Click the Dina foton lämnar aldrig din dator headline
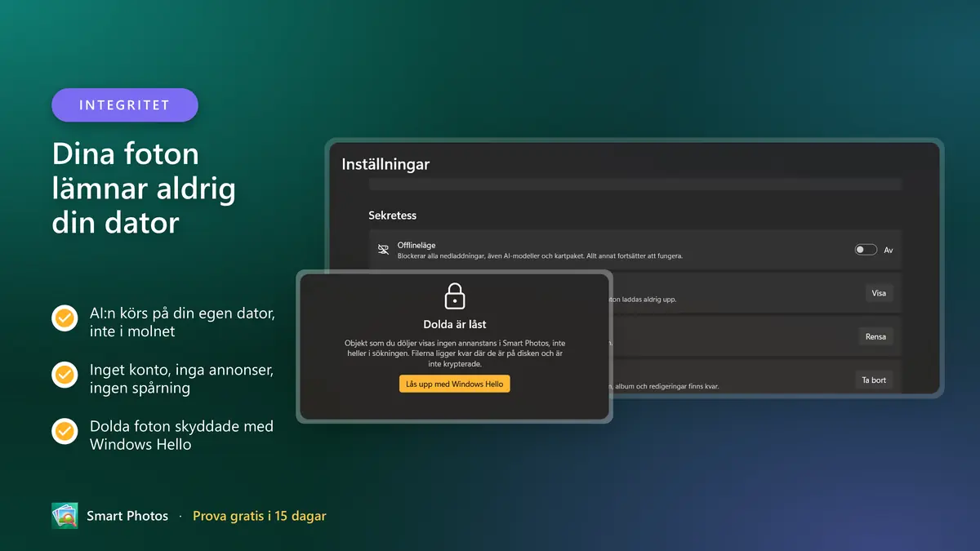This screenshot has height=551, width=980. click(145, 189)
